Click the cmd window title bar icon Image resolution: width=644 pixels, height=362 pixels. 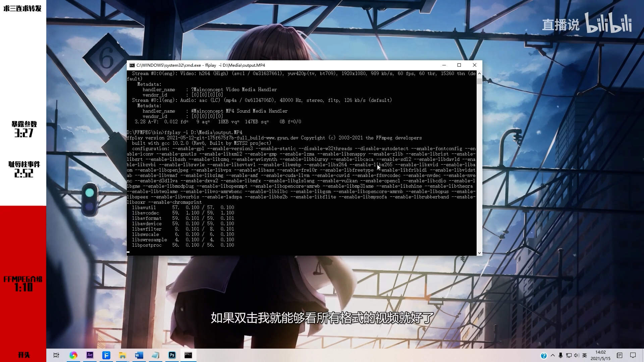(x=132, y=65)
